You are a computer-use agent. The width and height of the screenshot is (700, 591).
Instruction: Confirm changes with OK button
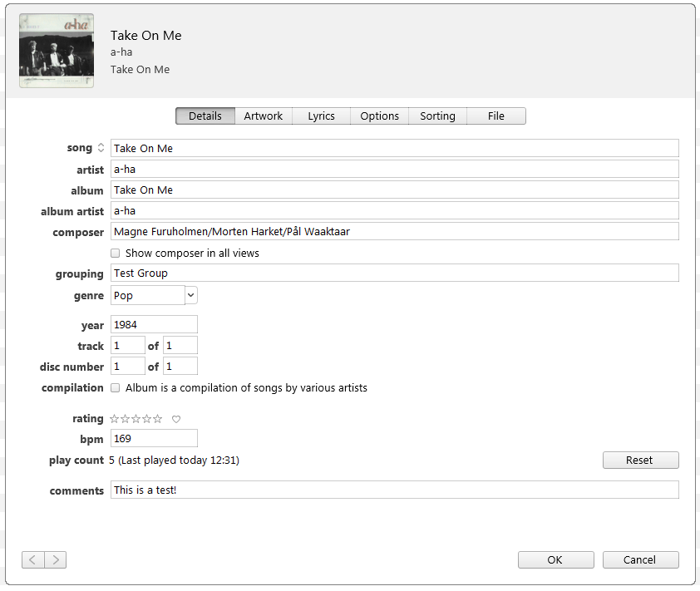coord(556,559)
